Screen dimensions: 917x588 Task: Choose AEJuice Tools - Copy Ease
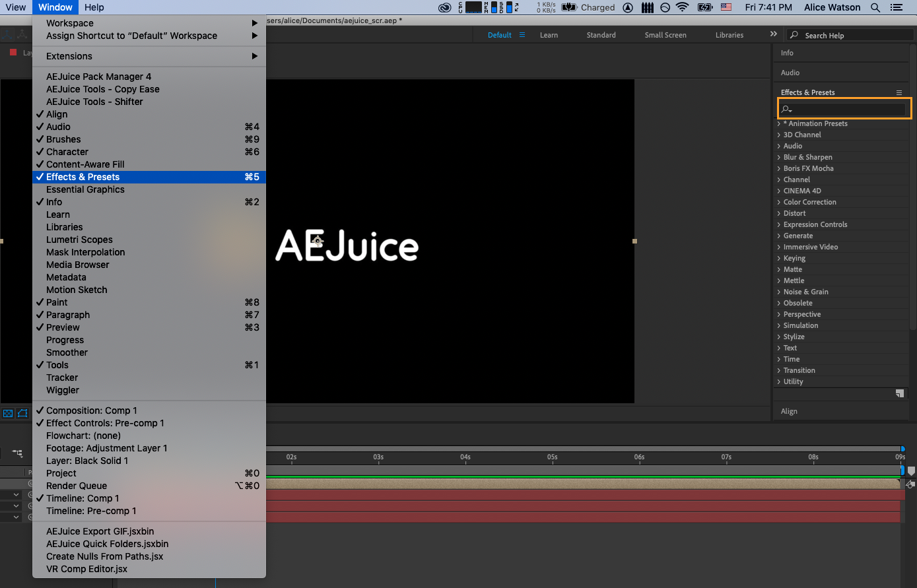[x=149, y=89]
